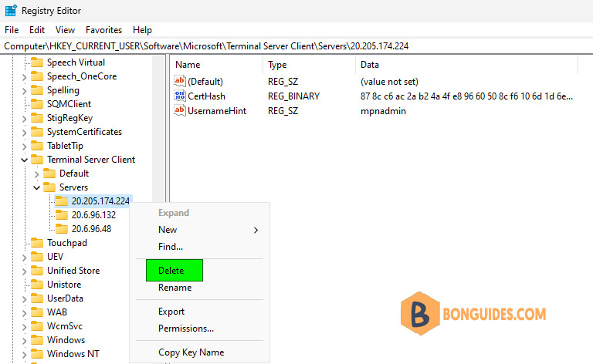Expand the Default key under Terminal Server Client
Viewport: 593px width, 364px height.
tap(37, 174)
